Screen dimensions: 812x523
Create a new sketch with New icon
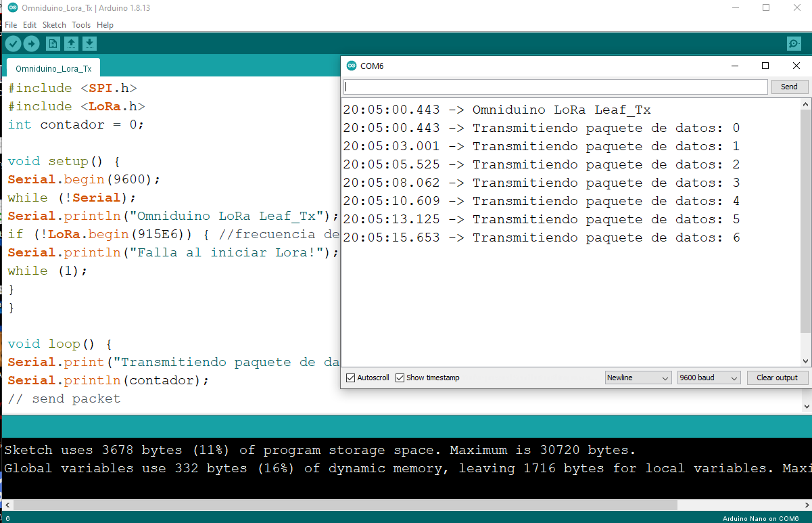click(x=53, y=44)
